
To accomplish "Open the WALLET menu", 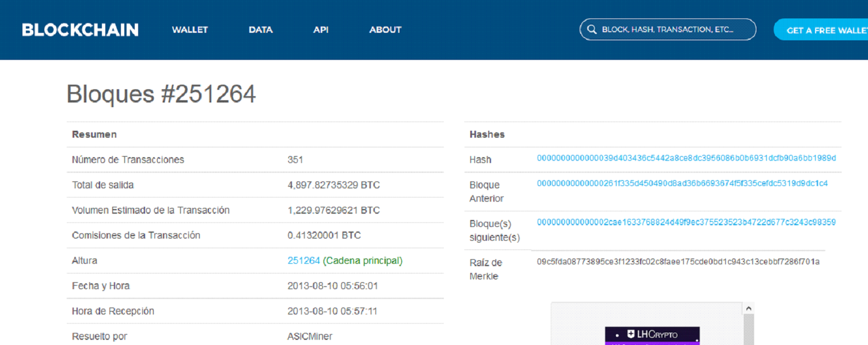I will (x=189, y=30).
